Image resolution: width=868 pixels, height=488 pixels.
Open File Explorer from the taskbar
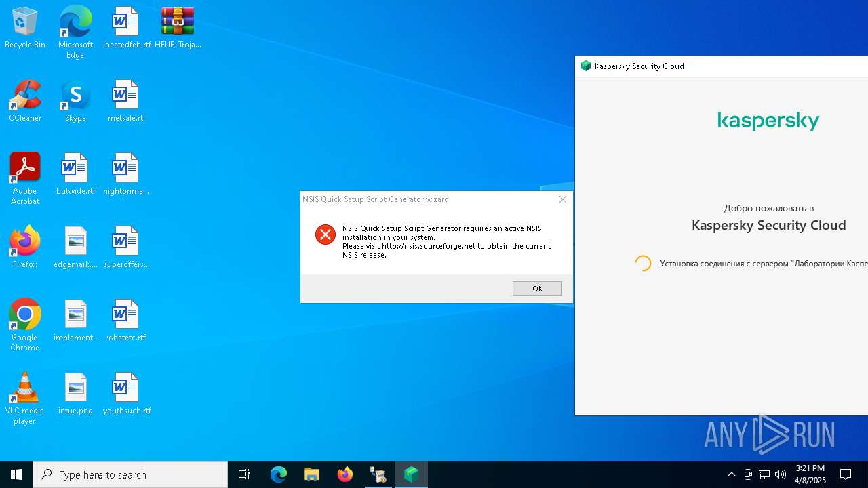311,474
